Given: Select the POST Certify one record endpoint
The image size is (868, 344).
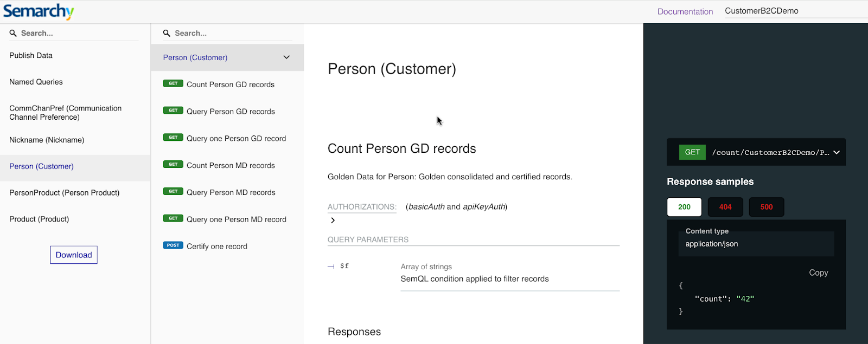Looking at the screenshot, I should coord(216,246).
